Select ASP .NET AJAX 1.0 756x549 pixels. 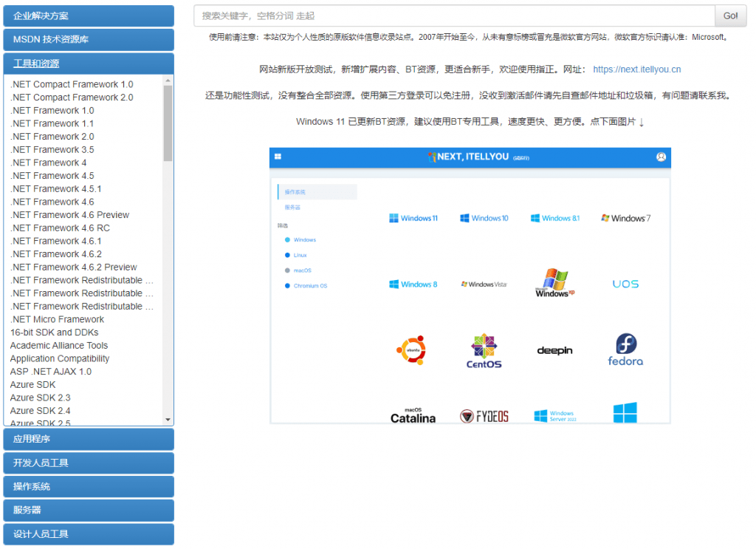pos(51,372)
